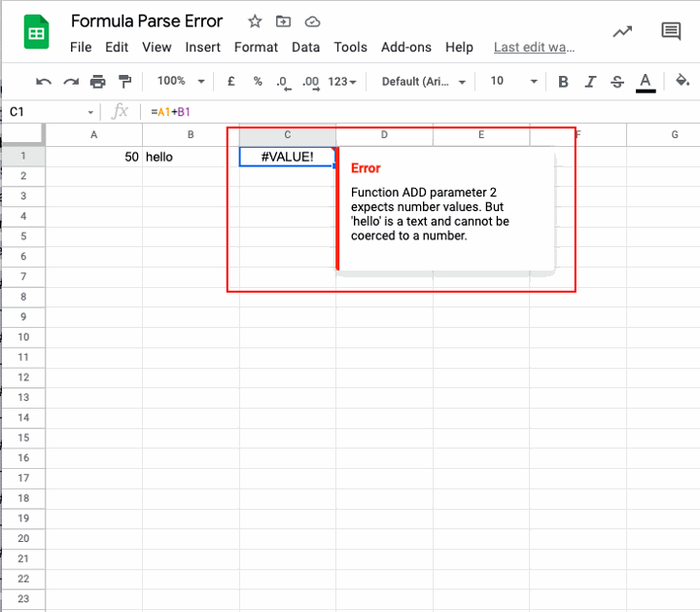The width and height of the screenshot is (700, 612).
Task: Open the fill colour bucket
Action: click(x=682, y=81)
